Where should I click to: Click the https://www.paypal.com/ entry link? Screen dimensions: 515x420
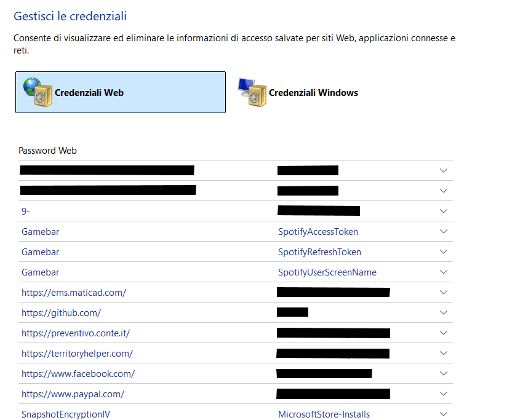coord(73,394)
